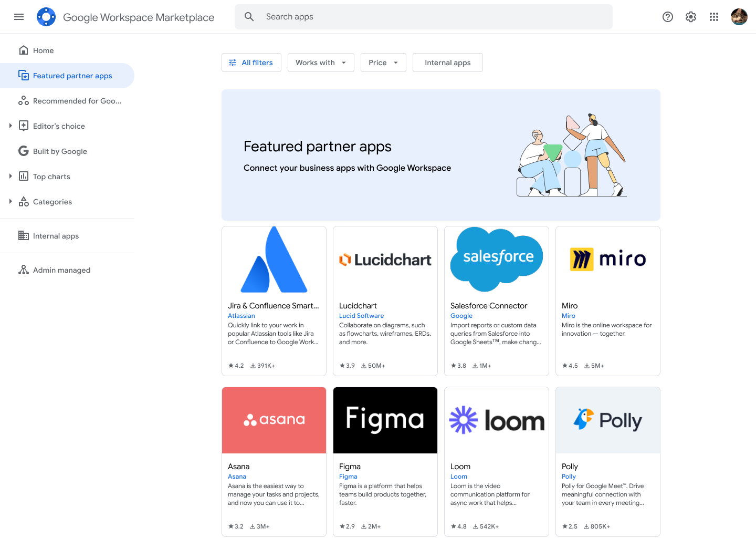756x538 pixels.
Task: Click the Loom logo thumbnail
Action: point(497,420)
